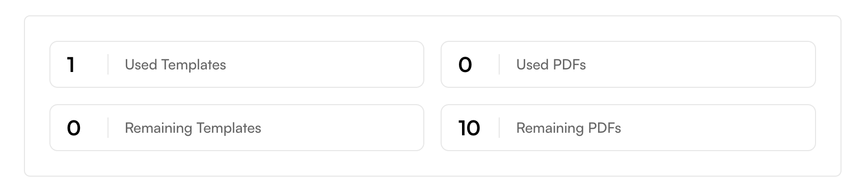Click the 0 count beside Used PDFs
Viewport: 868px width, 193px height.
pos(465,65)
